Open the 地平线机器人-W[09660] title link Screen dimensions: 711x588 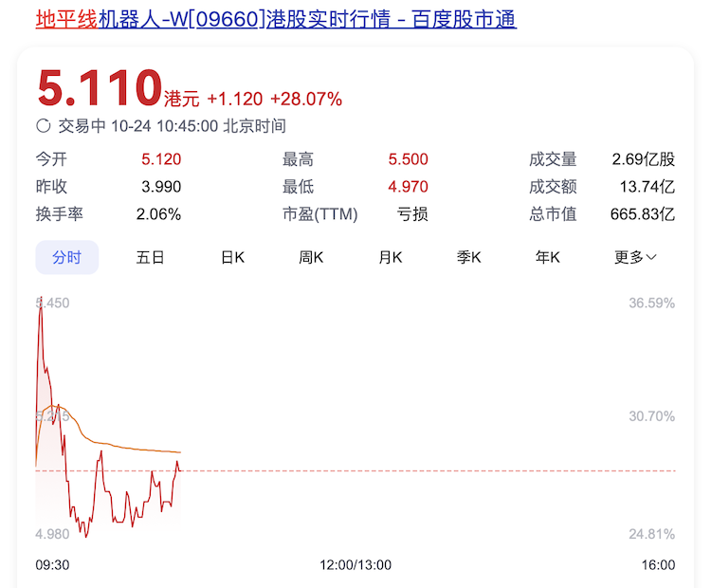click(x=275, y=19)
